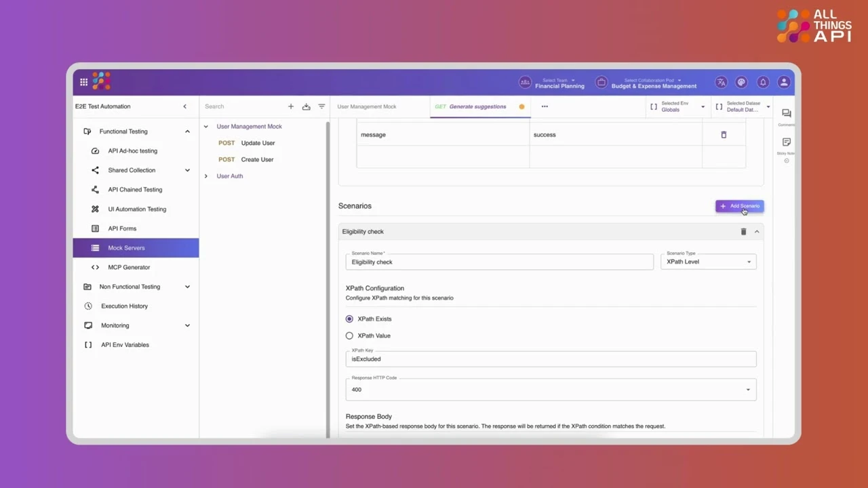Select the XPath Value radio button
Image resolution: width=868 pixels, height=488 pixels.
coord(349,335)
